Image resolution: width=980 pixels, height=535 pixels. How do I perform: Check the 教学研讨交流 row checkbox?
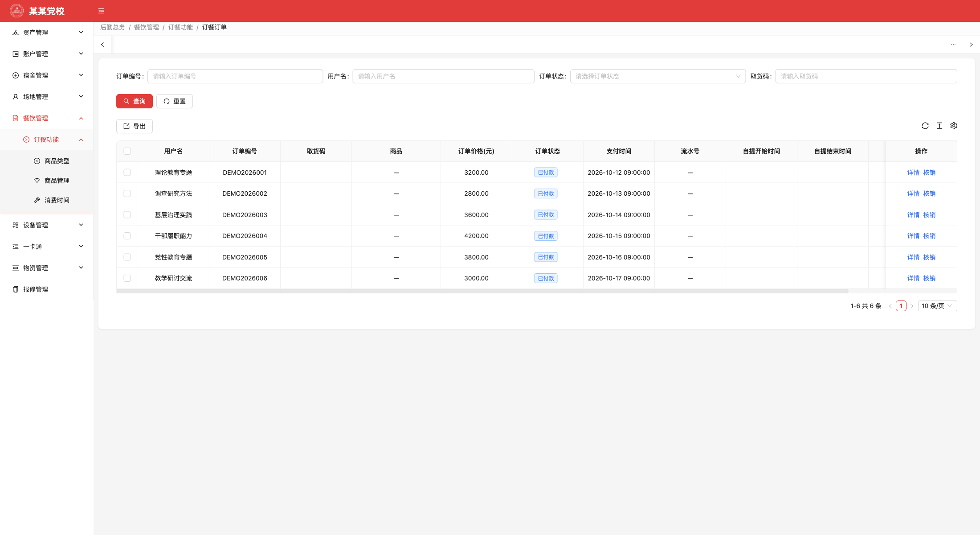(x=127, y=278)
